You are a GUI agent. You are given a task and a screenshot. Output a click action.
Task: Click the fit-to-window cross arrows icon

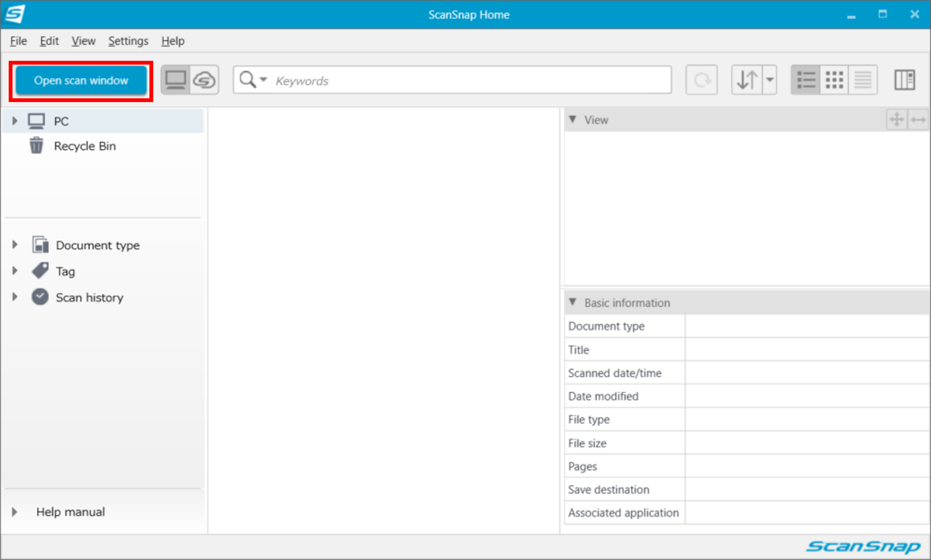[x=897, y=120]
